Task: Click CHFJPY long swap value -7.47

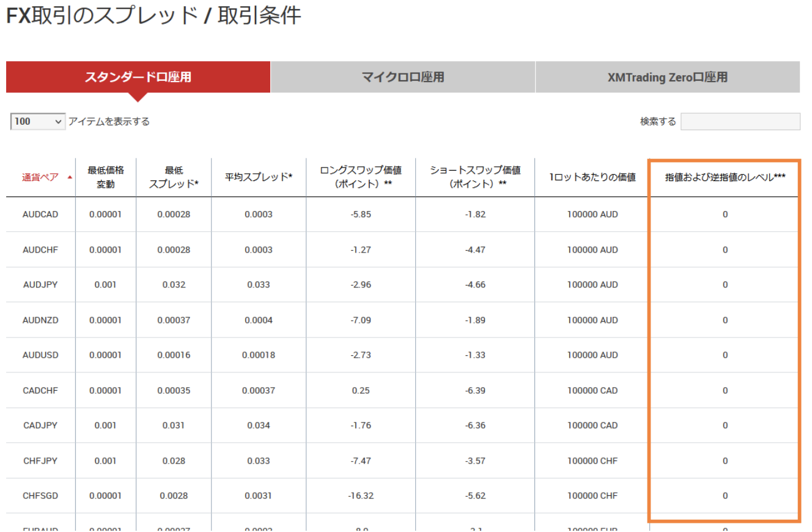Action: click(361, 460)
